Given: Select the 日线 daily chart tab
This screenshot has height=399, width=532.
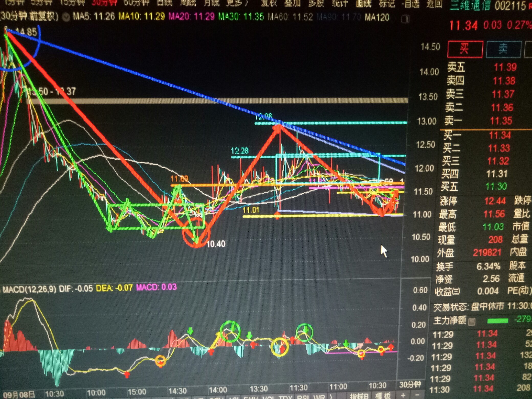Looking at the screenshot, I should click(164, 3).
